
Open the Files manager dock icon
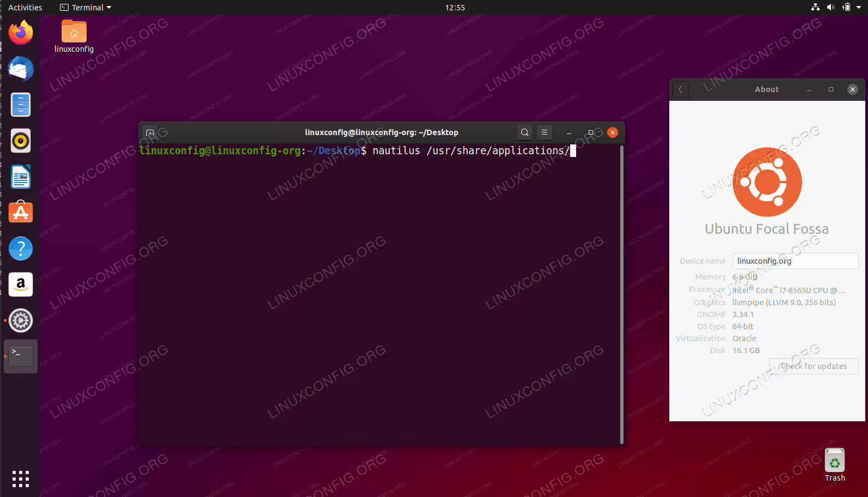click(x=21, y=105)
